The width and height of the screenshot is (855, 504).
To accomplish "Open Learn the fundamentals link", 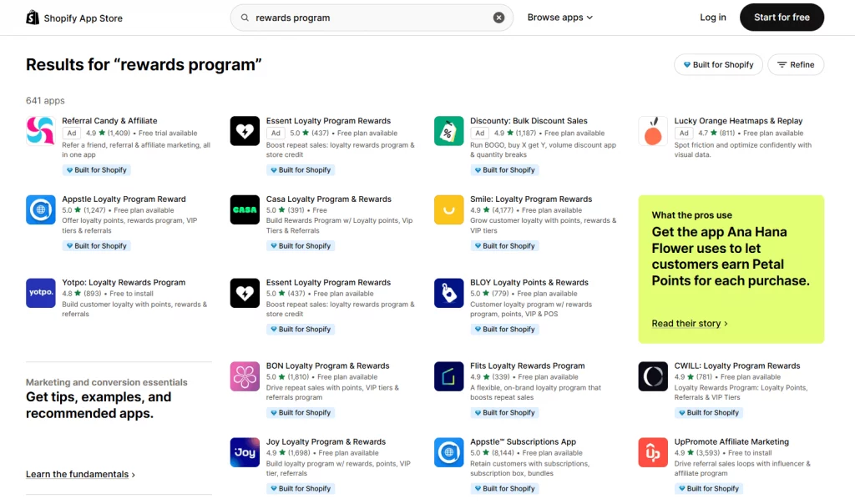I will (x=80, y=474).
